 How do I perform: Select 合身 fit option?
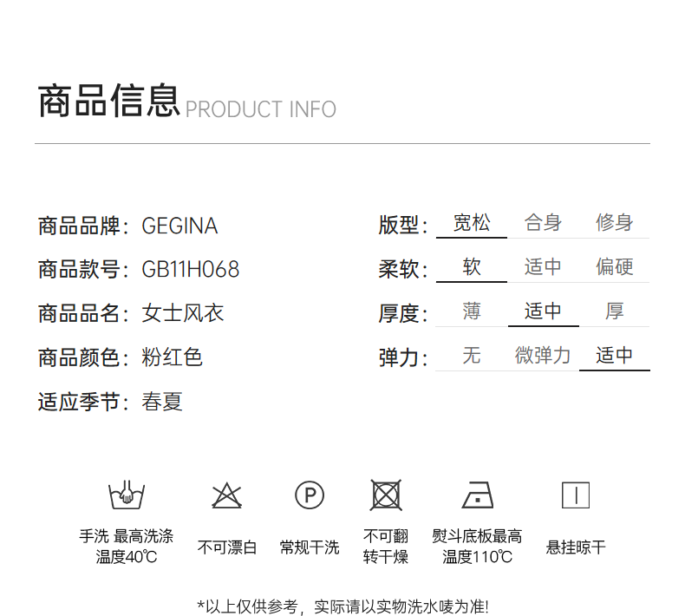pyautogui.click(x=543, y=224)
